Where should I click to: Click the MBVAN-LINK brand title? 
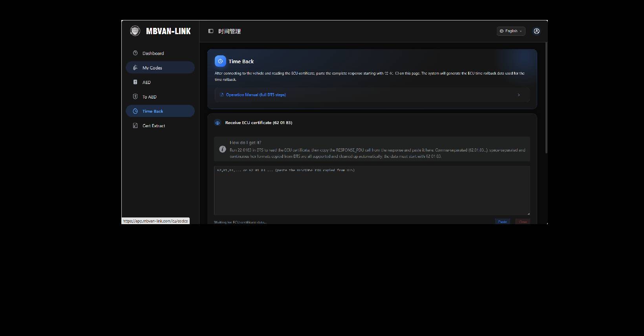[168, 31]
